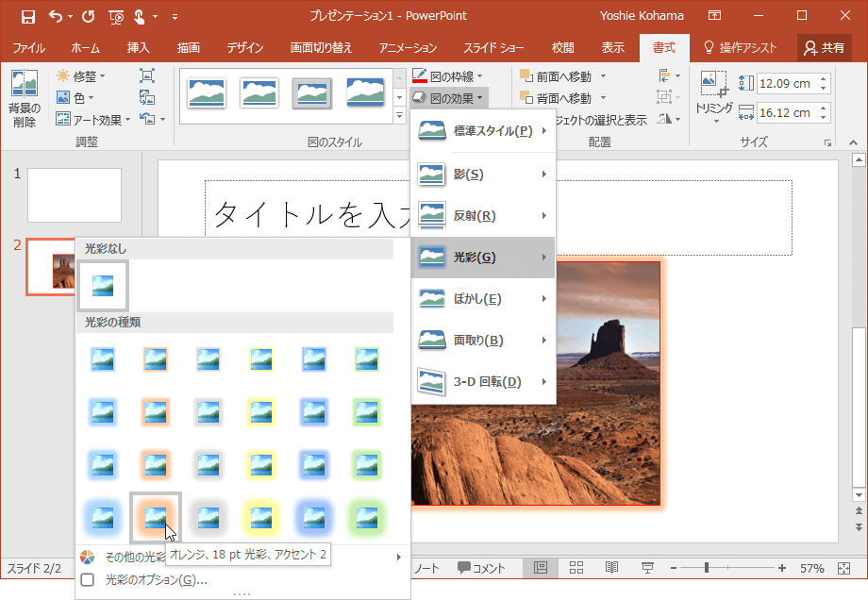868x600 pixels.
Task: Switch to Slide Sorter view icon
Action: tap(576, 568)
